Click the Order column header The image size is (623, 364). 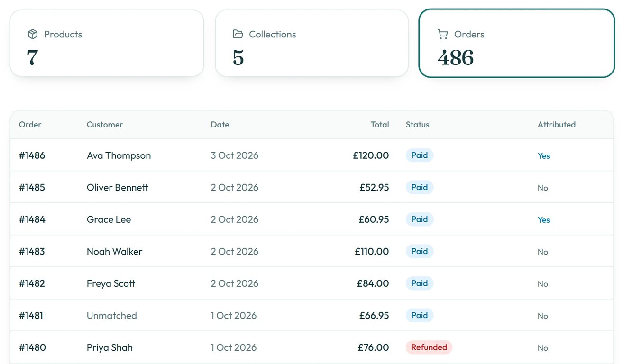click(x=30, y=125)
